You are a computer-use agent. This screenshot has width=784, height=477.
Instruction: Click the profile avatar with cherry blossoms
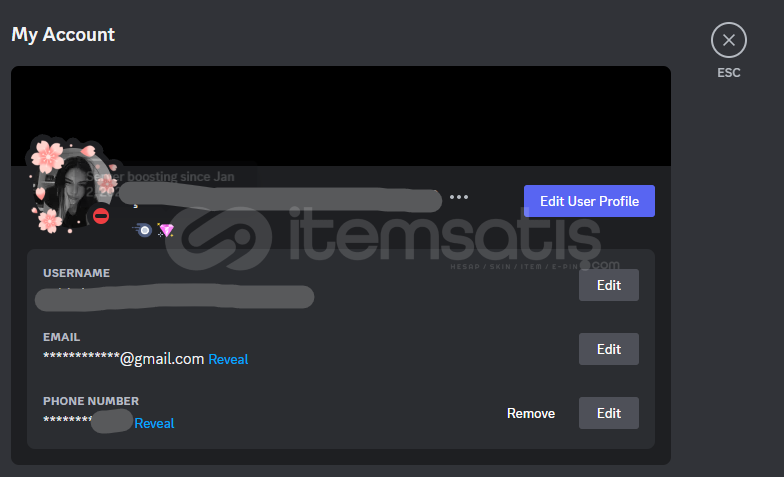72,185
